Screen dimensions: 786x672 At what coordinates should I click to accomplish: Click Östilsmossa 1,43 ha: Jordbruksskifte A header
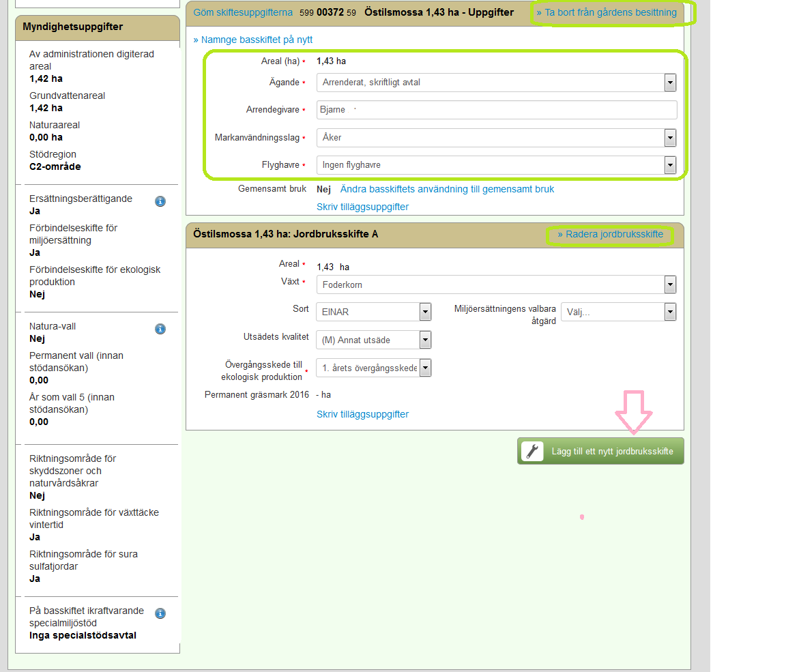(x=286, y=234)
